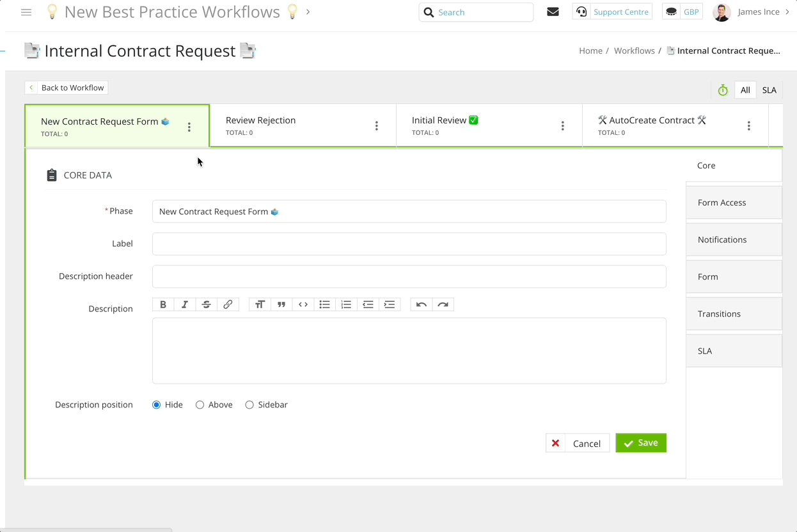Open the options menu on Review Rejection phase
Viewport: 797px width, 532px height.
[376, 125]
